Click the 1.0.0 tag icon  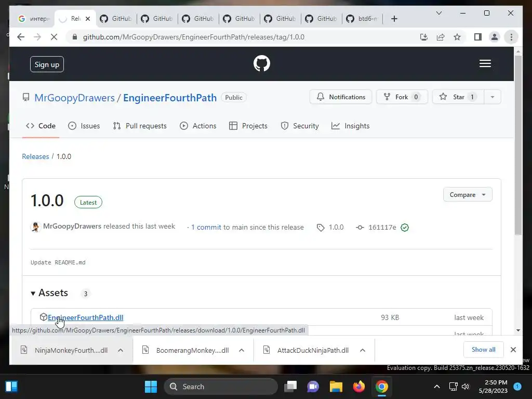pos(320,228)
